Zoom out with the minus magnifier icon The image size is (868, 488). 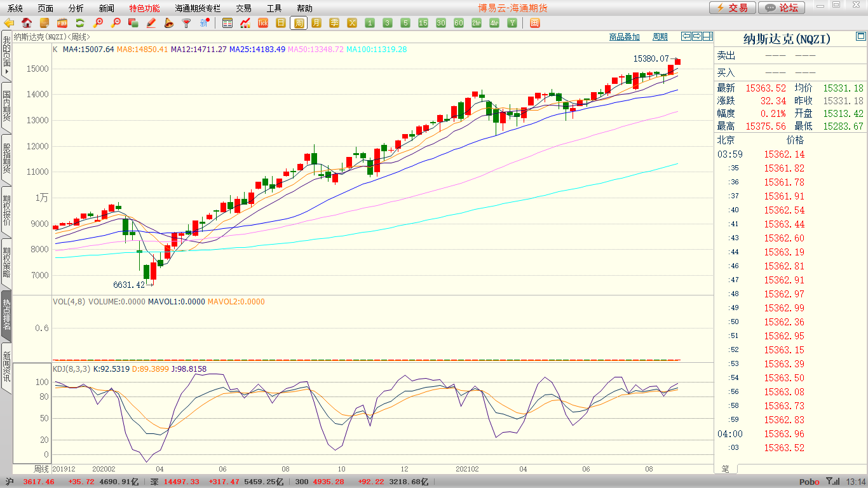coord(116,23)
